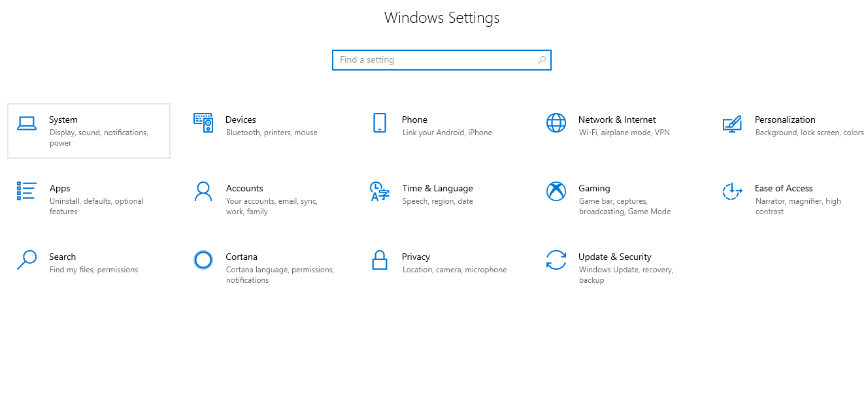Open Ease of Access icon
This screenshot has width=868, height=399.
pyautogui.click(x=732, y=191)
